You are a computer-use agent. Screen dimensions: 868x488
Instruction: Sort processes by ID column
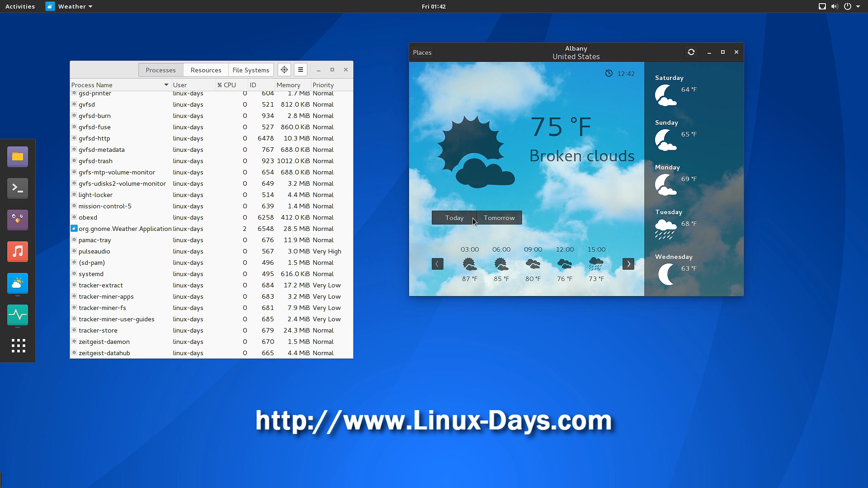[x=262, y=85]
